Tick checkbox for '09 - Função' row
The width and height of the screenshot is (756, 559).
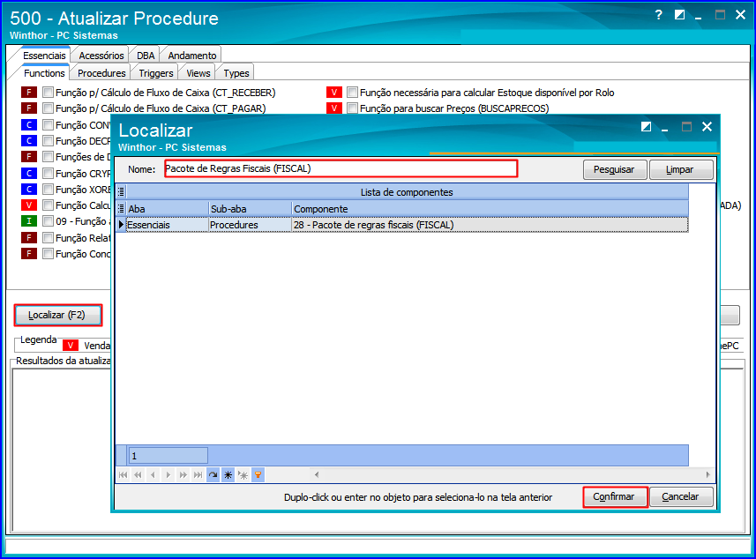coord(48,221)
